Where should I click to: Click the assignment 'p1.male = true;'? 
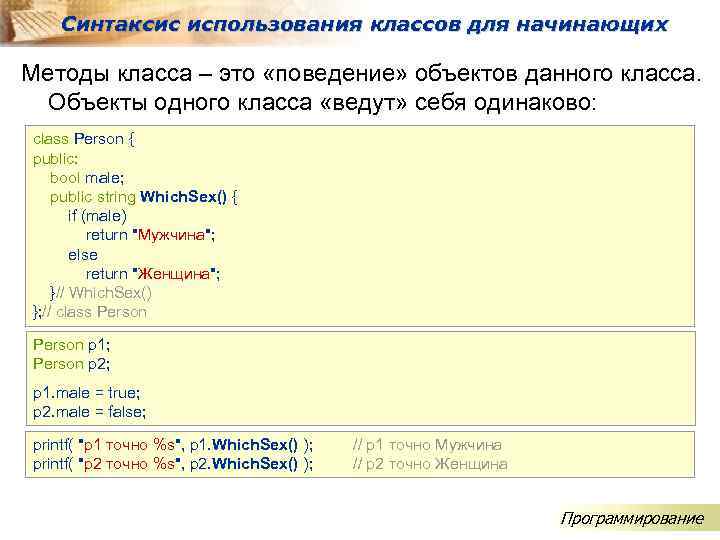(x=86, y=393)
